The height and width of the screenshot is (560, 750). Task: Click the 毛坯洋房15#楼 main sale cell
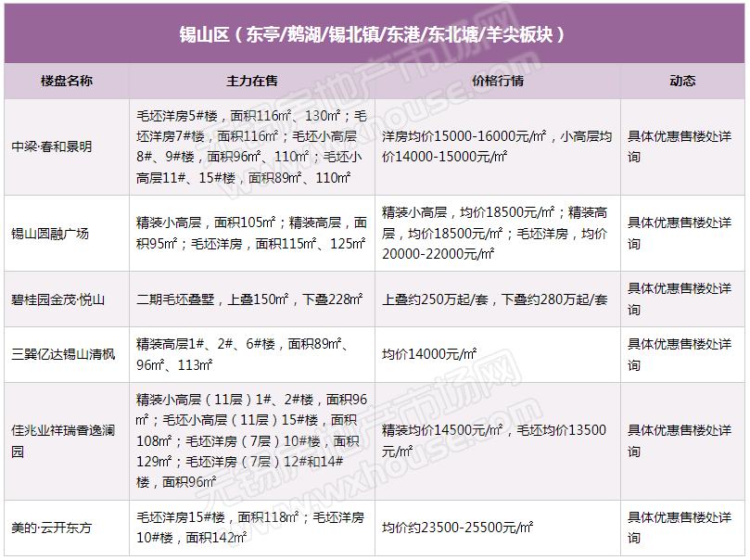point(250,528)
